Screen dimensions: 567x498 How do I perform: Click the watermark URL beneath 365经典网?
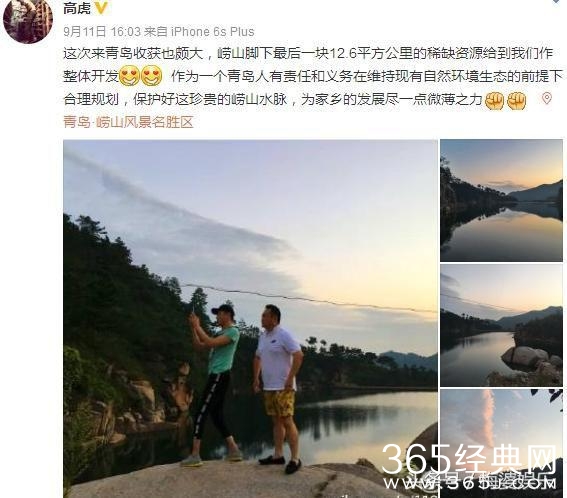pos(469,483)
